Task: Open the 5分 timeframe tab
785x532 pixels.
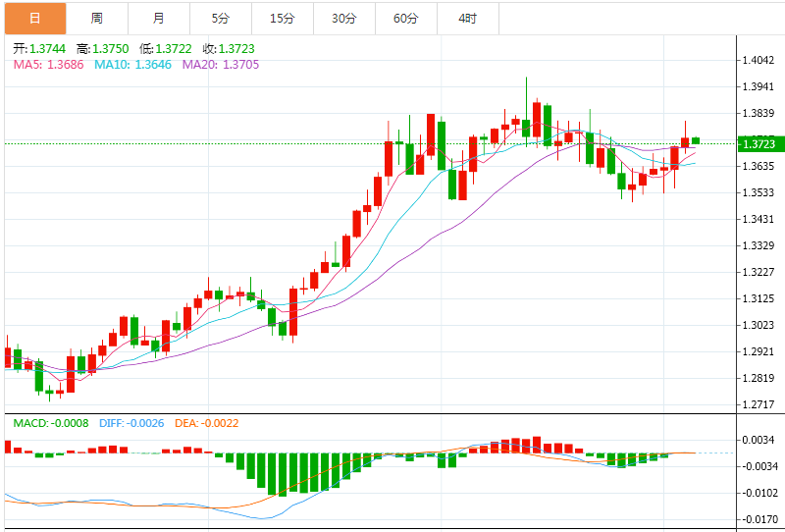Action: [x=221, y=19]
